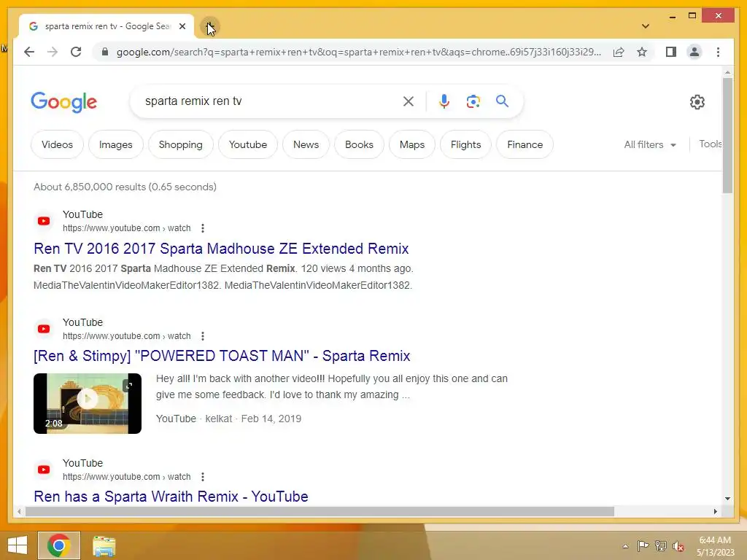
Task: Open the Tools options
Action: 711,144
